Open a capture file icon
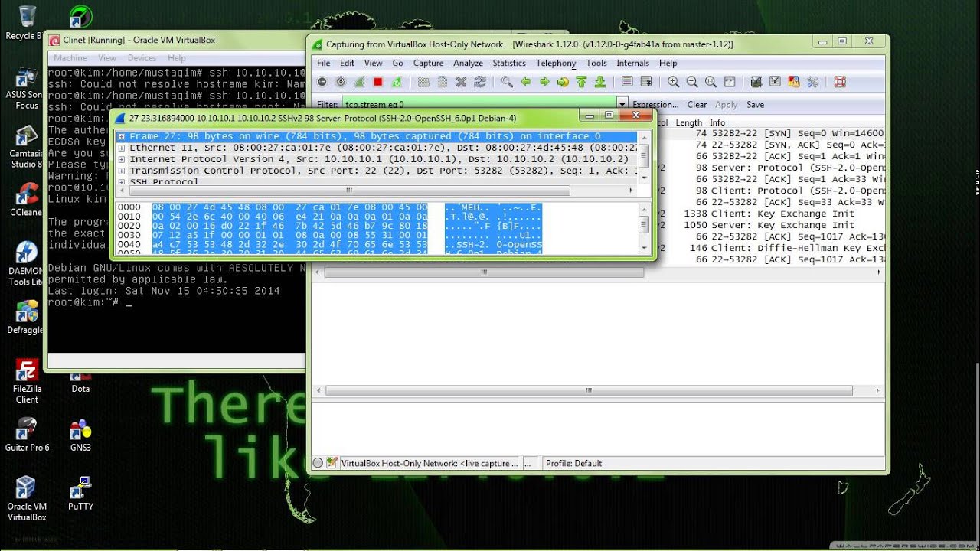Image resolution: width=980 pixels, height=551 pixels. pyautogui.click(x=423, y=82)
